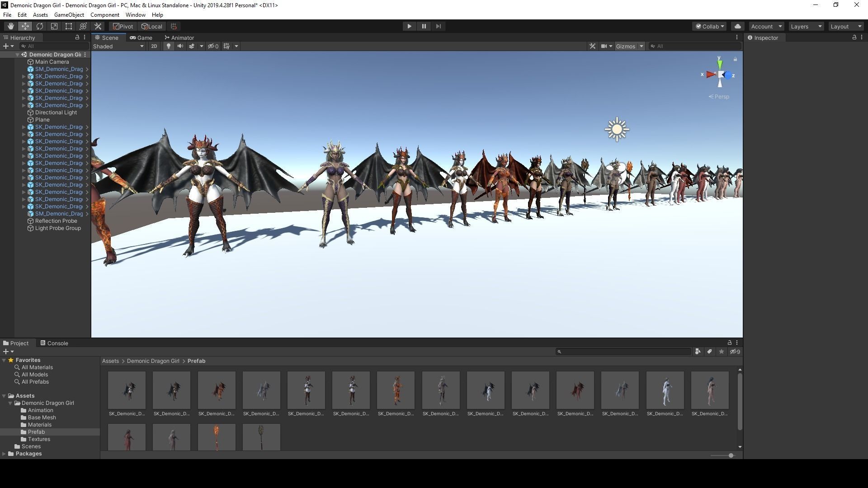868x488 pixels.
Task: Lock the Inspector panel
Action: pos(854,38)
